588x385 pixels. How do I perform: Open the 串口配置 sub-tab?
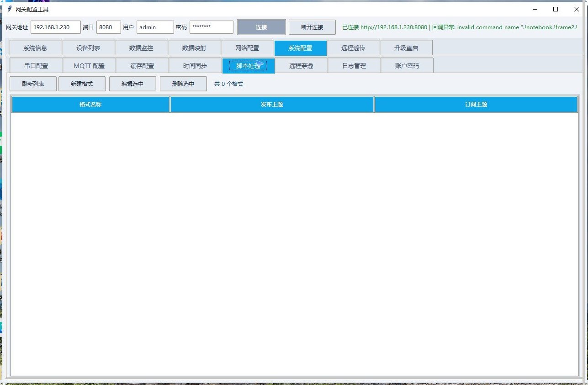[x=36, y=65]
